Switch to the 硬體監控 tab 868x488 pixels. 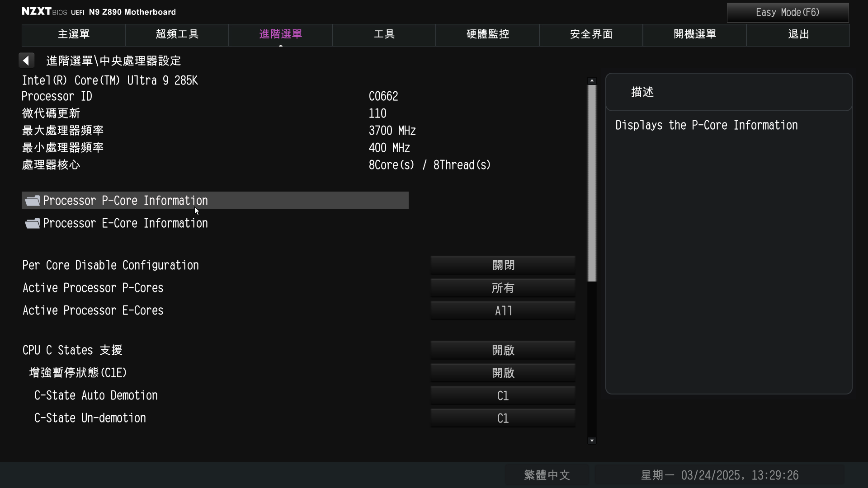point(488,35)
